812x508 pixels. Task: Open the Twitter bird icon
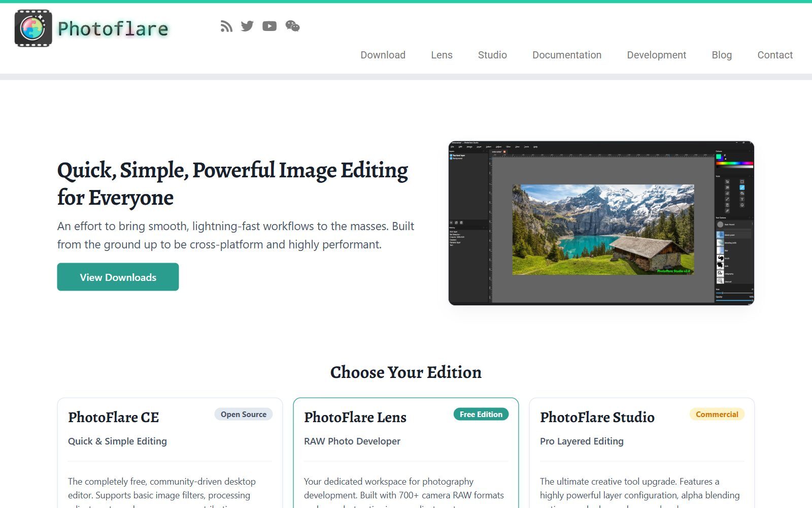tap(247, 26)
